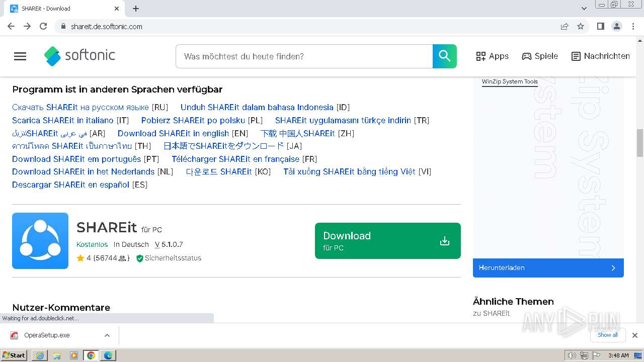The height and width of the screenshot is (362, 644).
Task: Click the Nutzer-Kommentare heading
Action: (x=61, y=308)
